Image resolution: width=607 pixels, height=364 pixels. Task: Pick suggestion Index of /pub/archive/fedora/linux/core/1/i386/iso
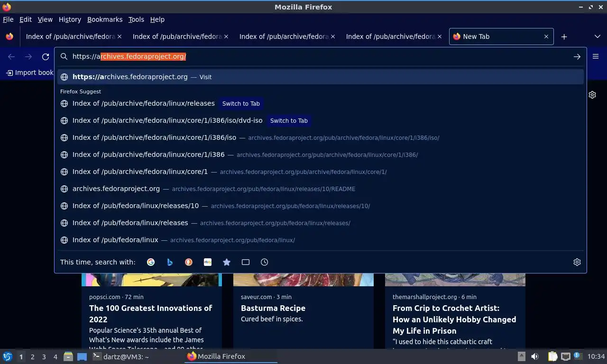[321, 137]
